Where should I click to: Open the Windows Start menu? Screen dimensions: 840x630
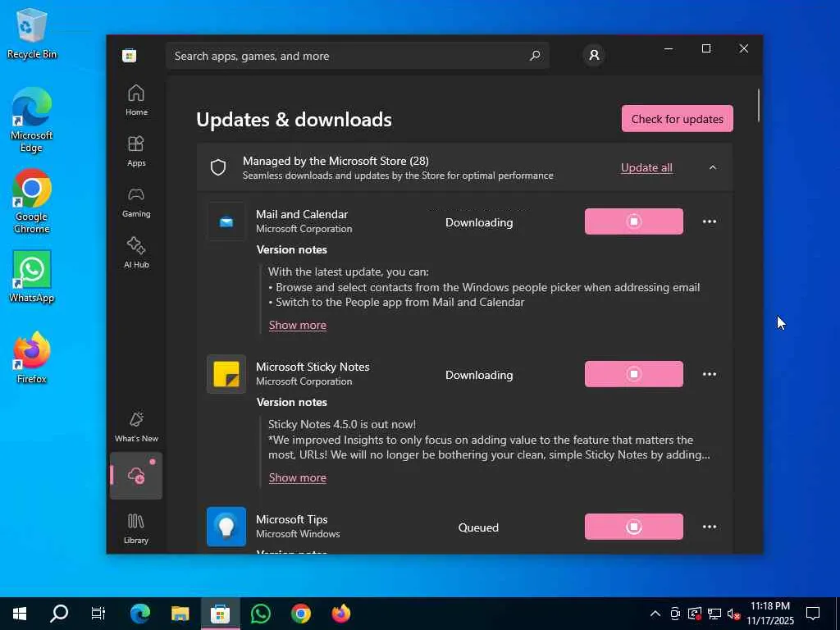click(20, 614)
